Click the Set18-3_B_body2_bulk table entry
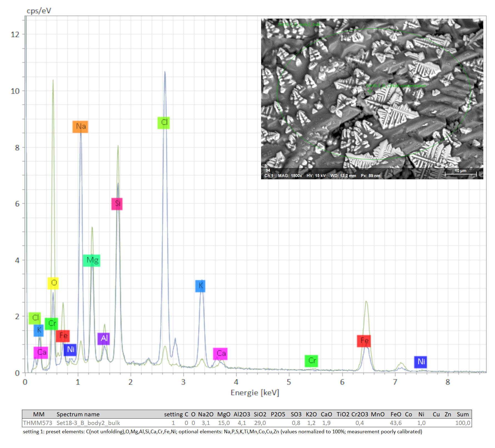 tap(88, 423)
